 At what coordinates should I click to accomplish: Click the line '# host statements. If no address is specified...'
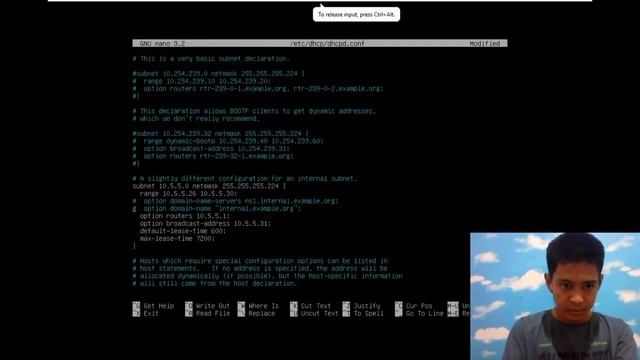[x=260, y=269]
